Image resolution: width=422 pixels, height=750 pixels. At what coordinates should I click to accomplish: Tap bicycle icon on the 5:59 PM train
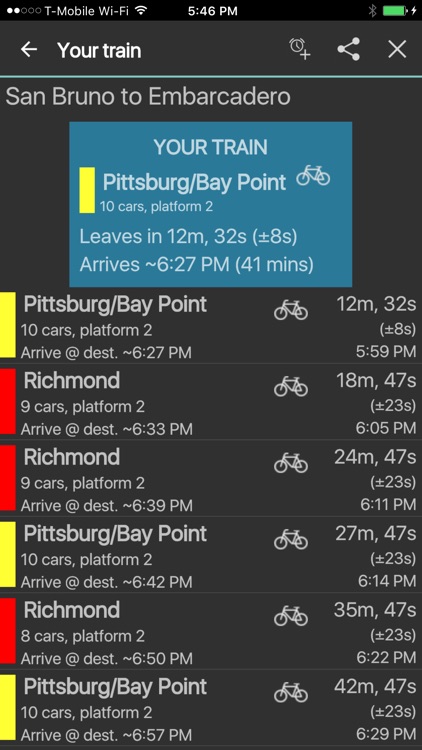click(x=291, y=309)
